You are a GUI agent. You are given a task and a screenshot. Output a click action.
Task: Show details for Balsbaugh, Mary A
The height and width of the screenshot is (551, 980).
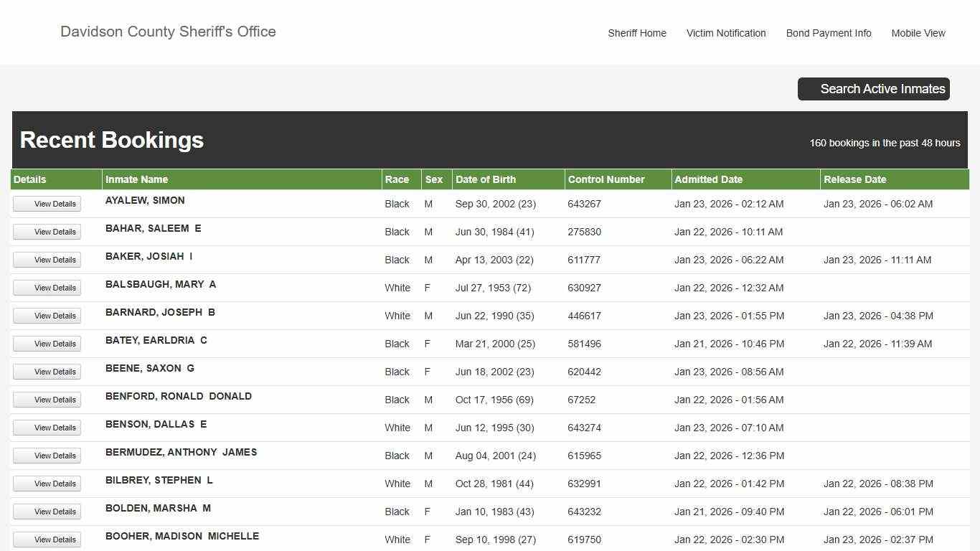[x=47, y=288]
